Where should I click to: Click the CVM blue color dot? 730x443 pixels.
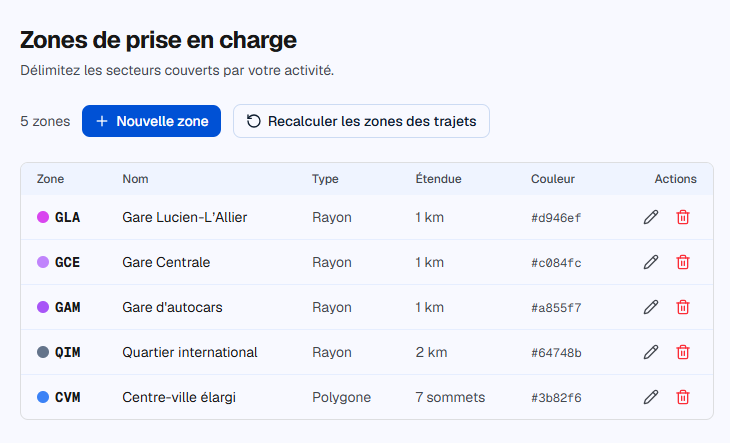43,397
